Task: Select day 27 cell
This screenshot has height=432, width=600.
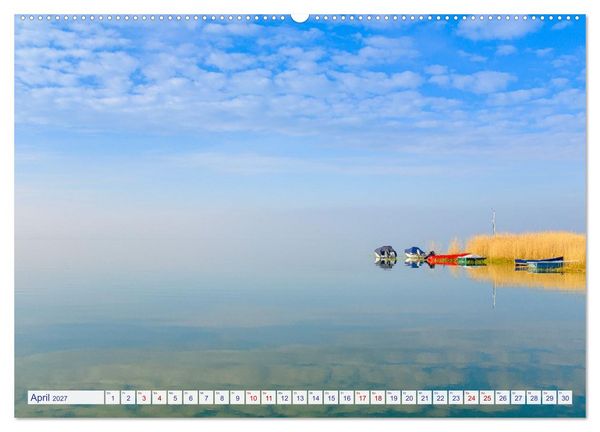Action: coord(518,397)
